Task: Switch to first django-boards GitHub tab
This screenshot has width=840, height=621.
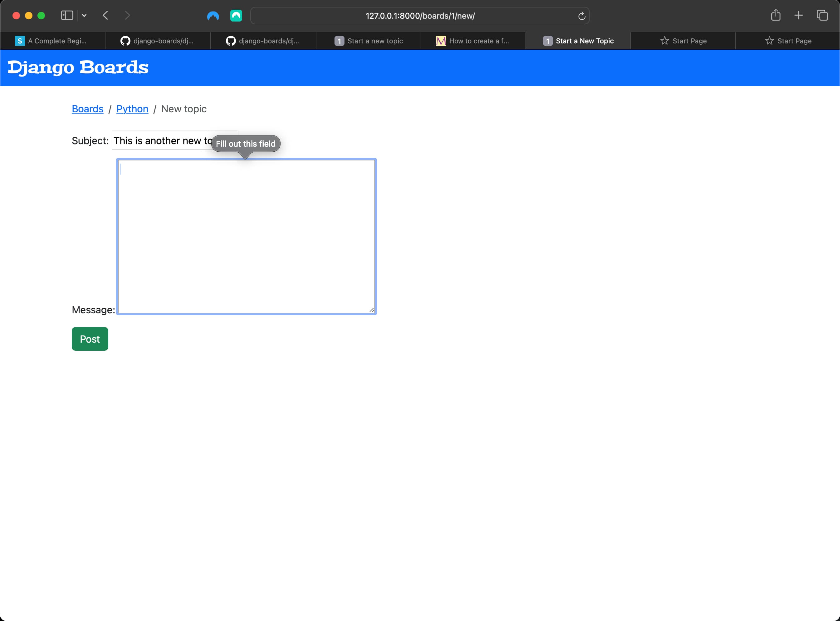Action: tap(158, 41)
